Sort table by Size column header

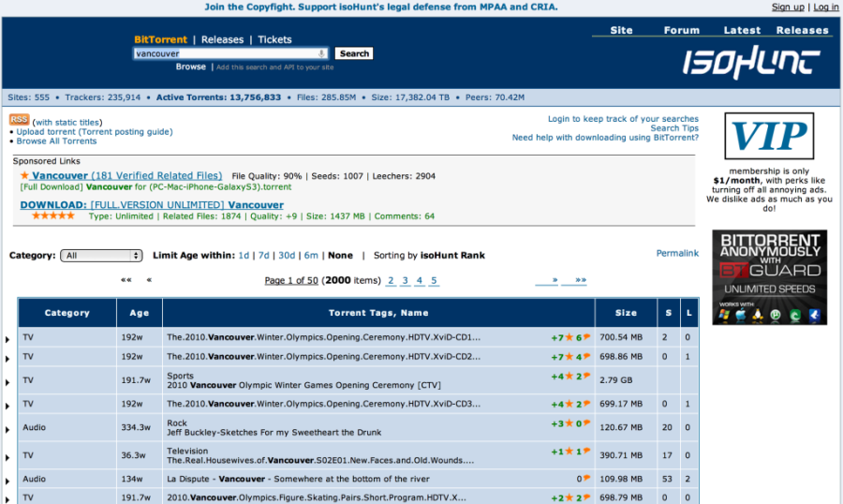click(626, 313)
